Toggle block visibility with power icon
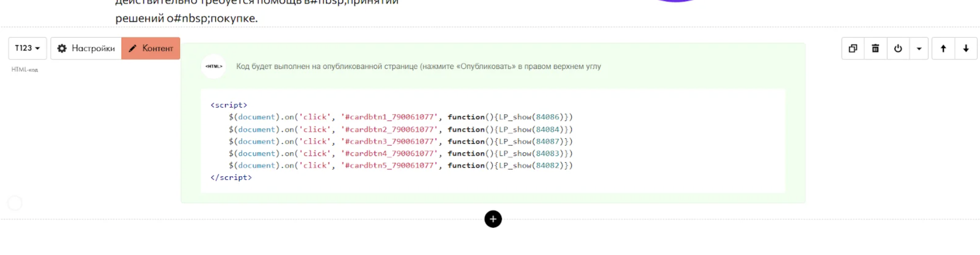The width and height of the screenshot is (980, 255). click(x=898, y=48)
